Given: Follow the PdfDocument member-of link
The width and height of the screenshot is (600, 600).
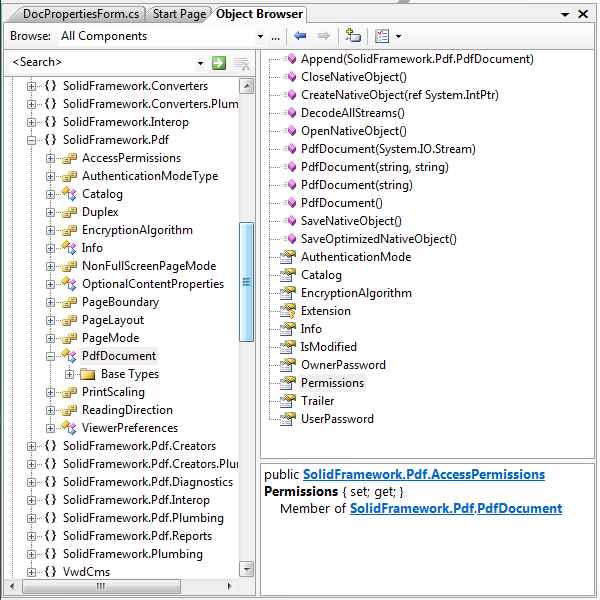Looking at the screenshot, I should [x=519, y=508].
